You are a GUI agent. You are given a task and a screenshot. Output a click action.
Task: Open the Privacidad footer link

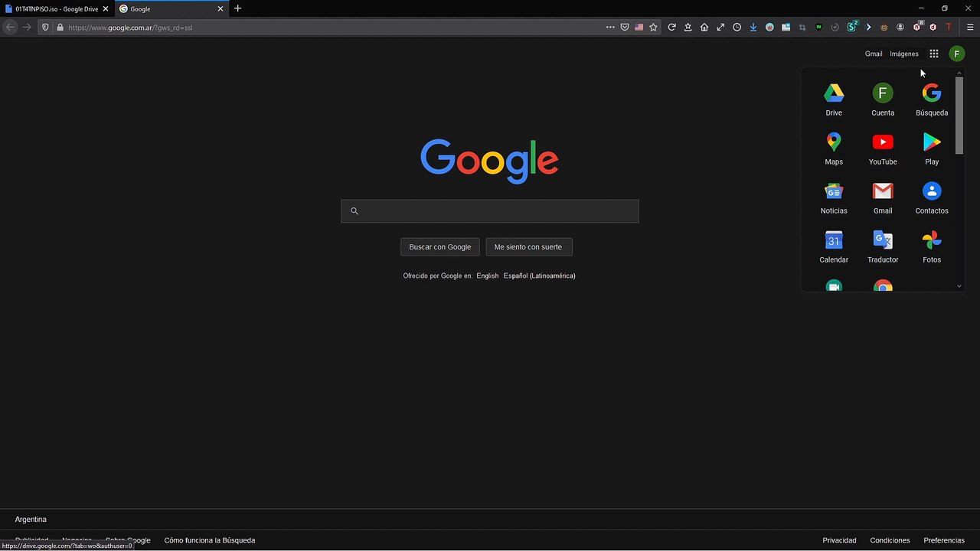tap(839, 540)
